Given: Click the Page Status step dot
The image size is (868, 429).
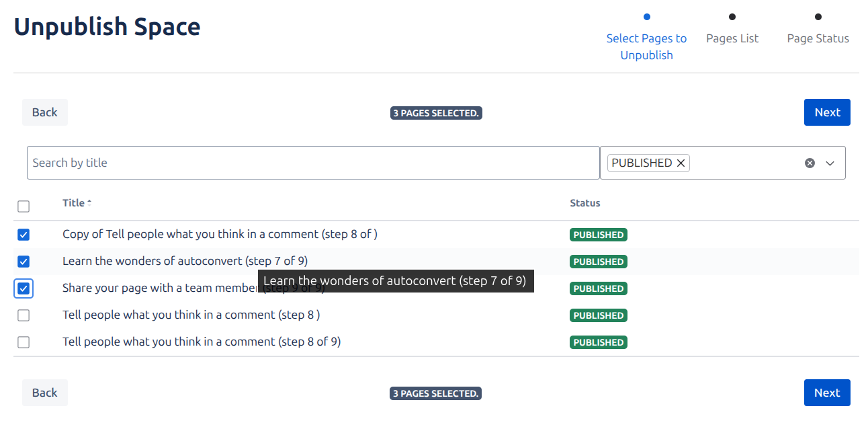Looking at the screenshot, I should (x=818, y=17).
